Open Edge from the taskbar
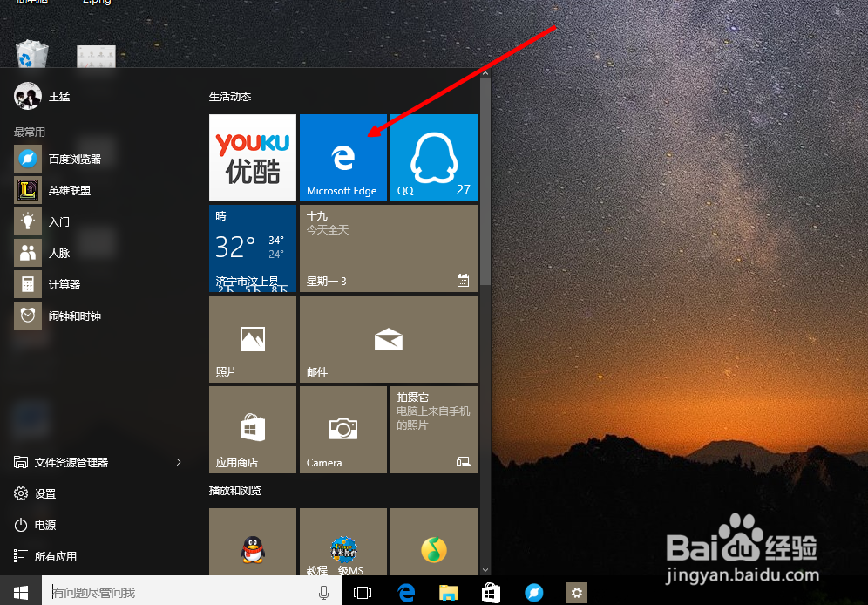 point(406,593)
